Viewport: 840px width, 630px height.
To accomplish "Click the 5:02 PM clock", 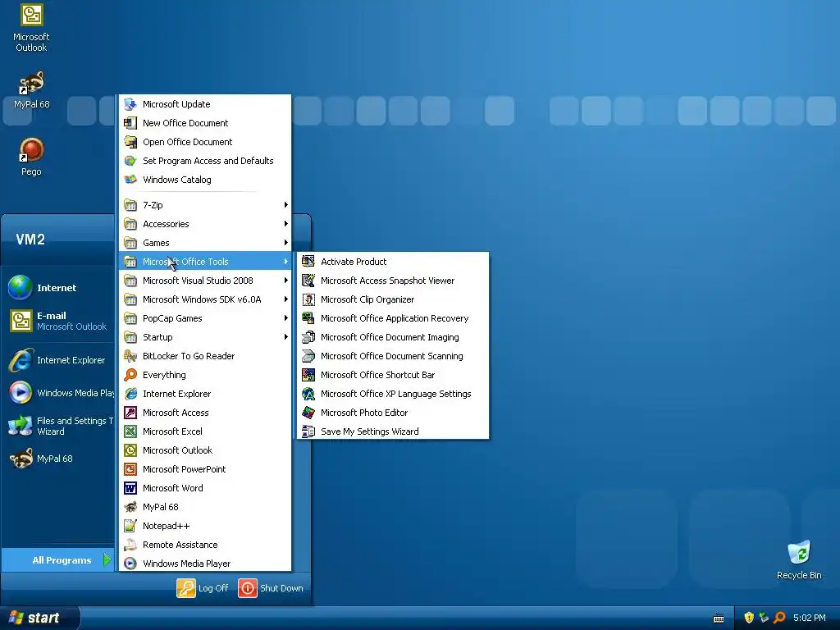I will click(x=810, y=618).
